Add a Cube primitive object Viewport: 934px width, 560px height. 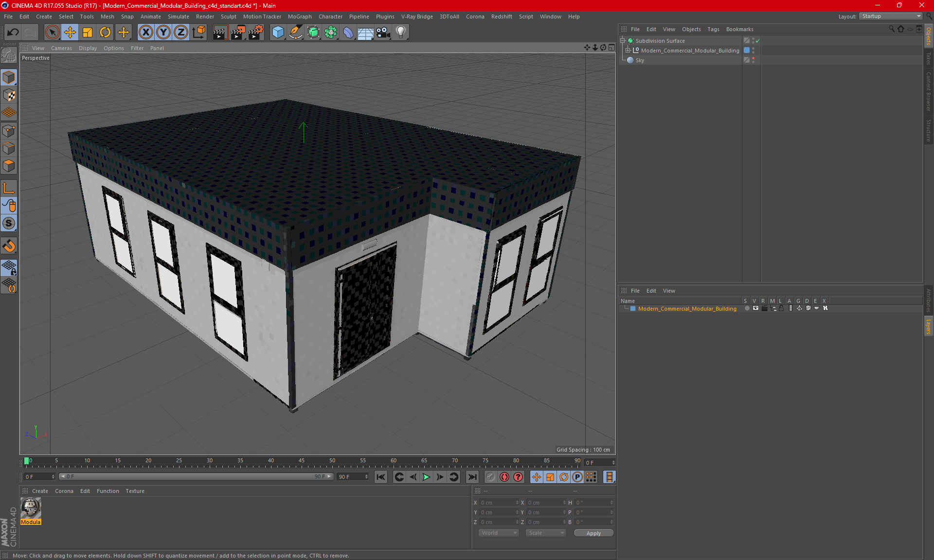tap(278, 33)
